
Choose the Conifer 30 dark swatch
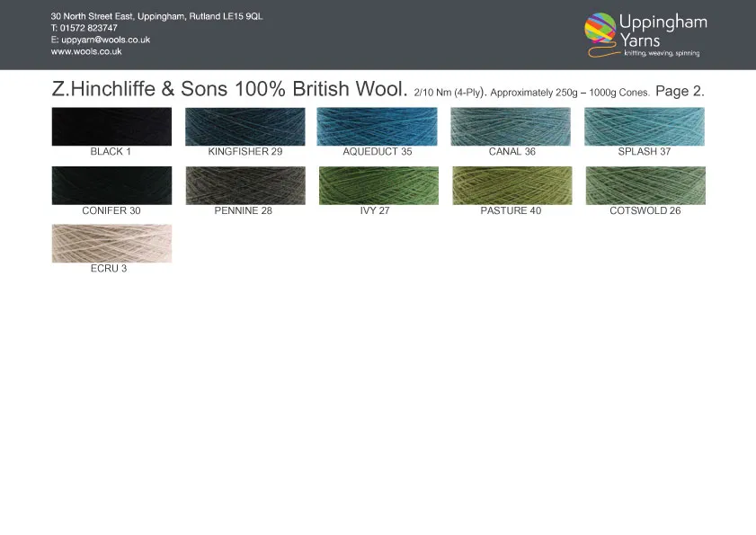(x=111, y=185)
